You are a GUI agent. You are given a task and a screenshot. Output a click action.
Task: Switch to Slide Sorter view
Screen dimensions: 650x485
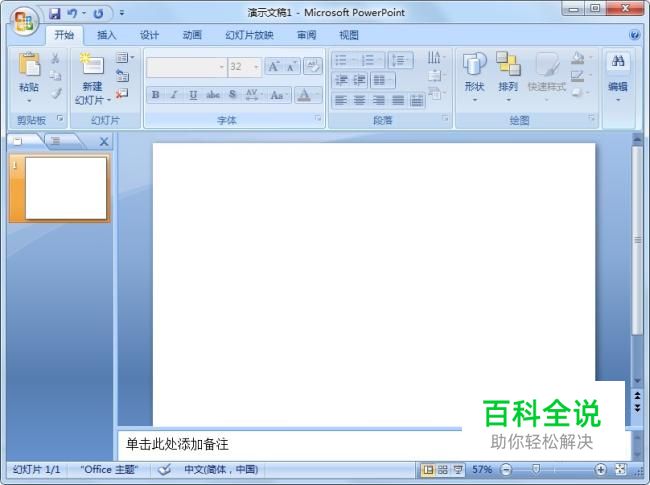(x=443, y=470)
